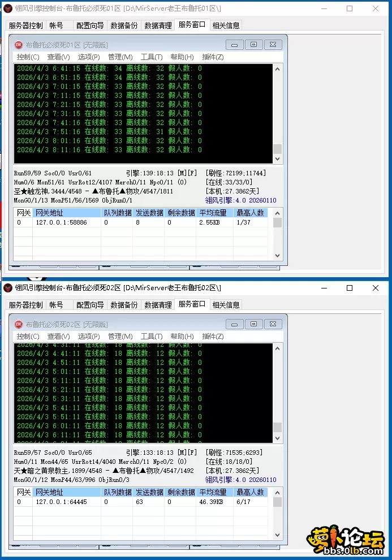Image resolution: width=392 pixels, height=560 pixels.
Task: Click log line 2026/4/3 6:11:11 in 02区
Action: pos(109,434)
